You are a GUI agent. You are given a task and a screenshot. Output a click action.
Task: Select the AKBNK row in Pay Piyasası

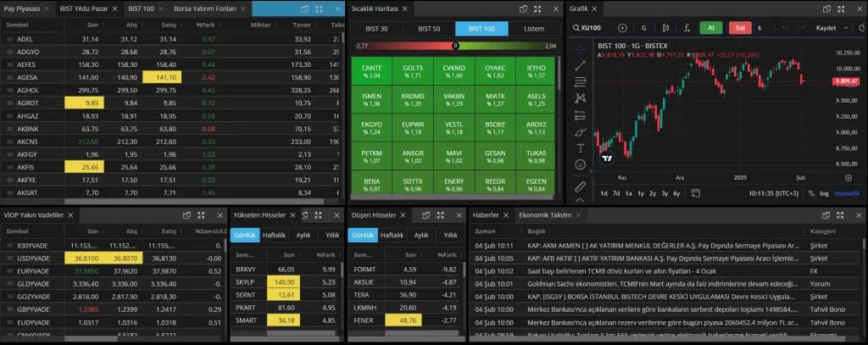171,129
